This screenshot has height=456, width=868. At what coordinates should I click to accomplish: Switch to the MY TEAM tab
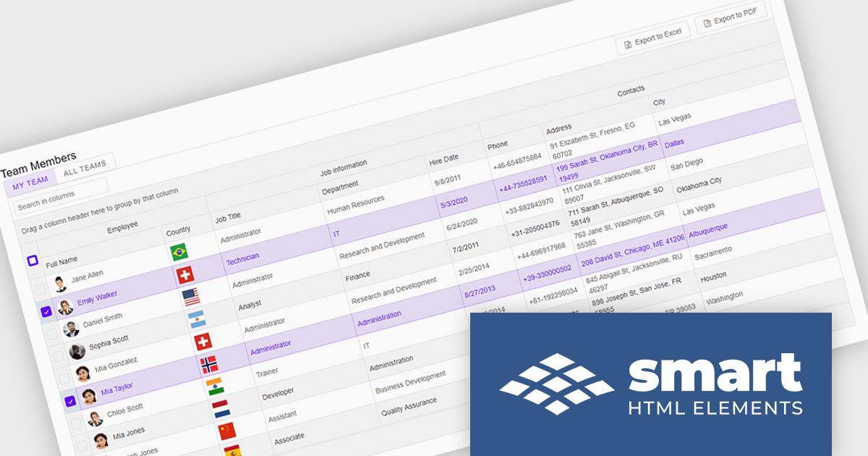pyautogui.click(x=30, y=182)
